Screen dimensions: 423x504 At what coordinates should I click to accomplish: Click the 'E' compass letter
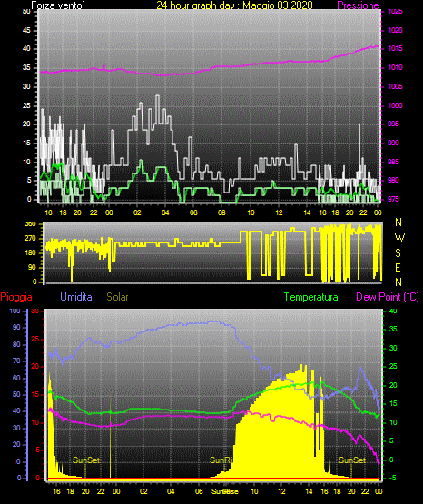398,267
